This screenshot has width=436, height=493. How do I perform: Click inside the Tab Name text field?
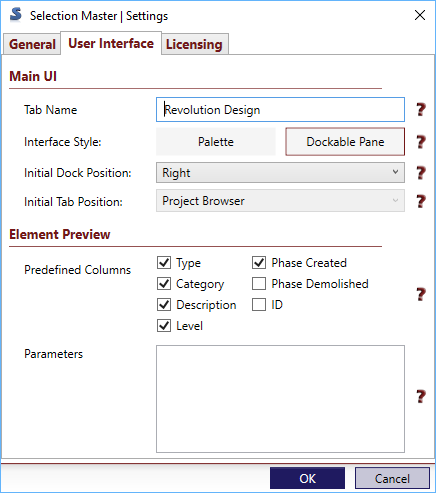click(280, 109)
